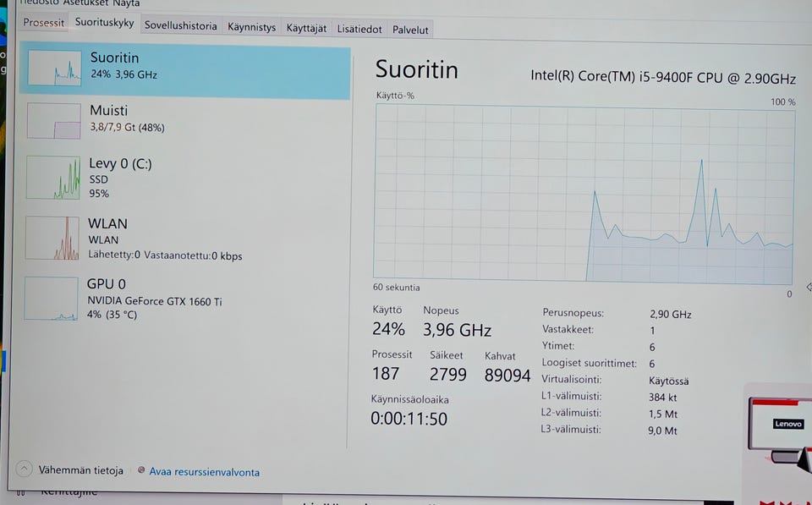Switch to the Käynnistys tab
The image size is (812, 505).
tap(252, 27)
